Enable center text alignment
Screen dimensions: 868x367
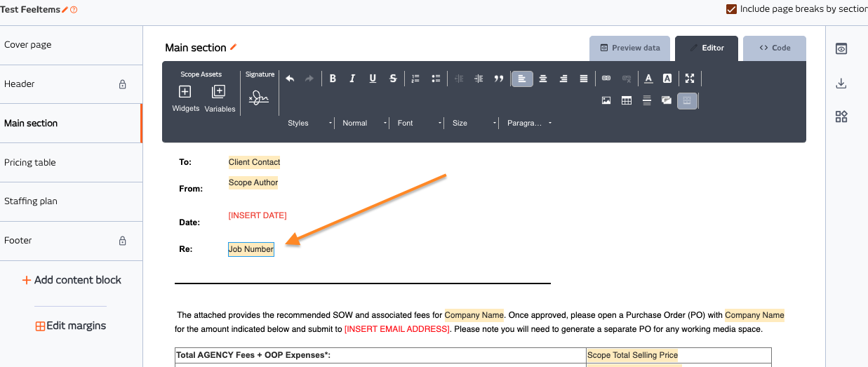coord(542,79)
